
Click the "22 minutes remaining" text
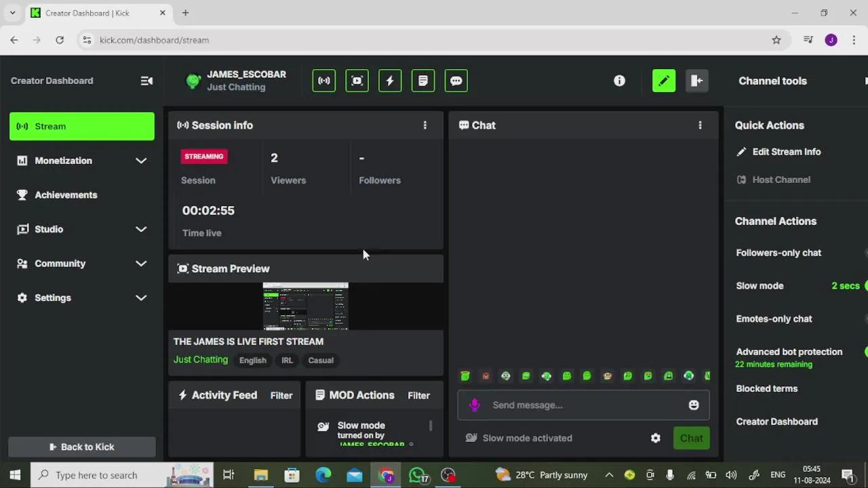coord(774,365)
